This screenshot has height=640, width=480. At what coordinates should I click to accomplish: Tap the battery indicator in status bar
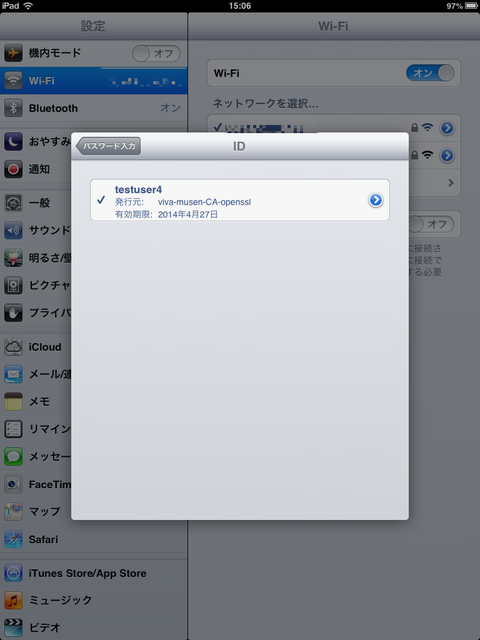click(x=472, y=6)
